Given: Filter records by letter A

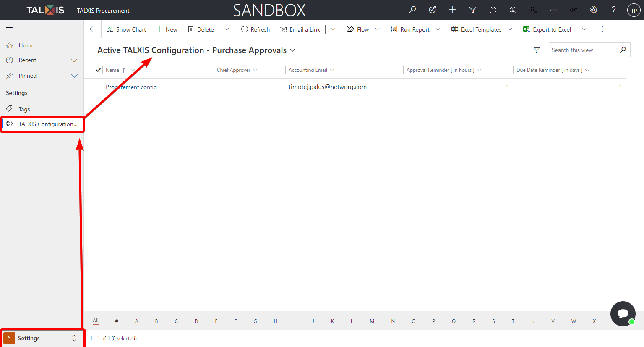Looking at the screenshot, I should tap(136, 321).
